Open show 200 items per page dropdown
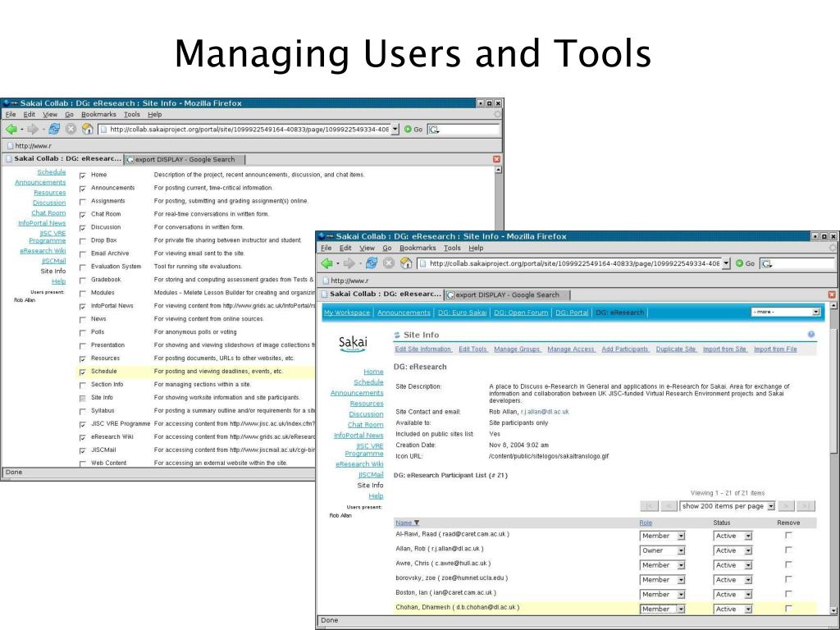The height and width of the screenshot is (630, 840). click(x=727, y=505)
